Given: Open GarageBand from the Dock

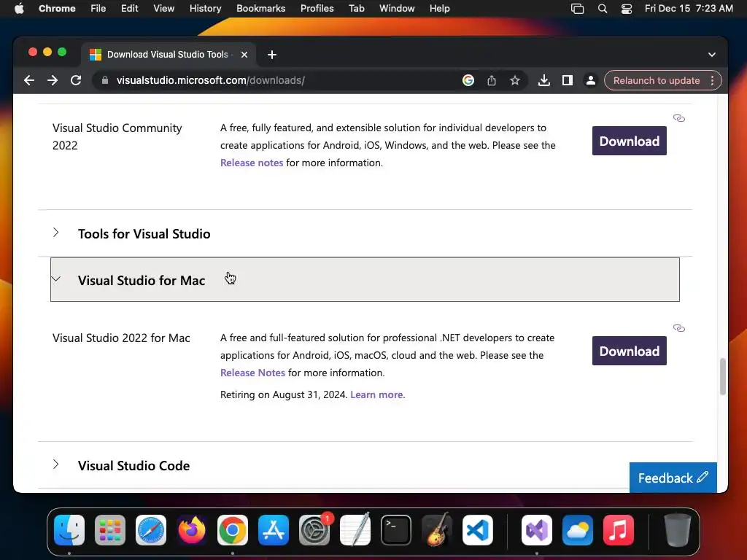Looking at the screenshot, I should [437, 530].
